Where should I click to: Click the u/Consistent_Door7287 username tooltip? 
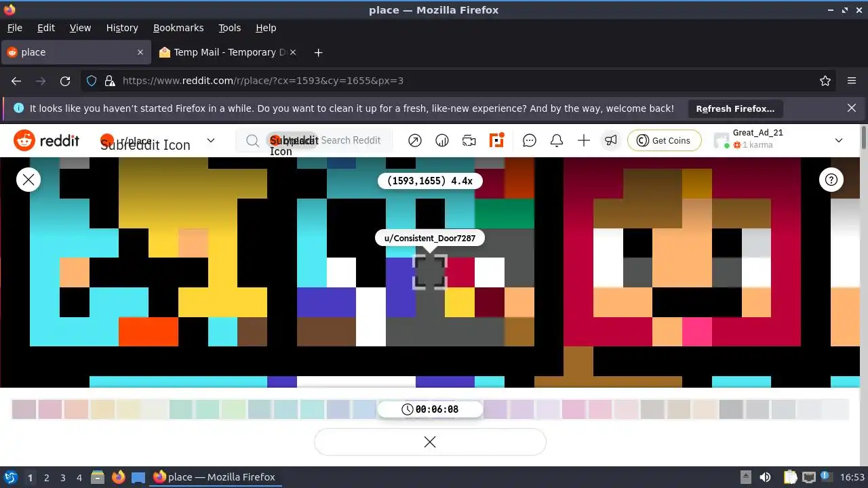coord(430,238)
